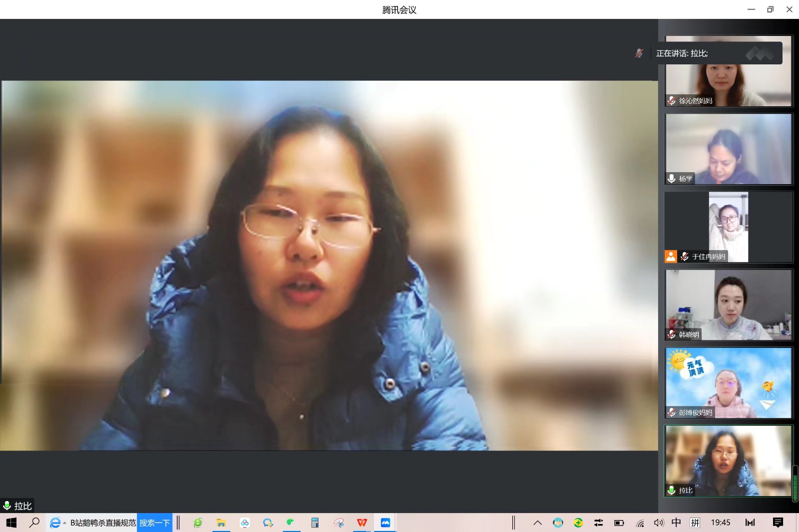Click B站鹅鸭杀直播规范 search input field
The image size is (799, 532).
coord(103,523)
